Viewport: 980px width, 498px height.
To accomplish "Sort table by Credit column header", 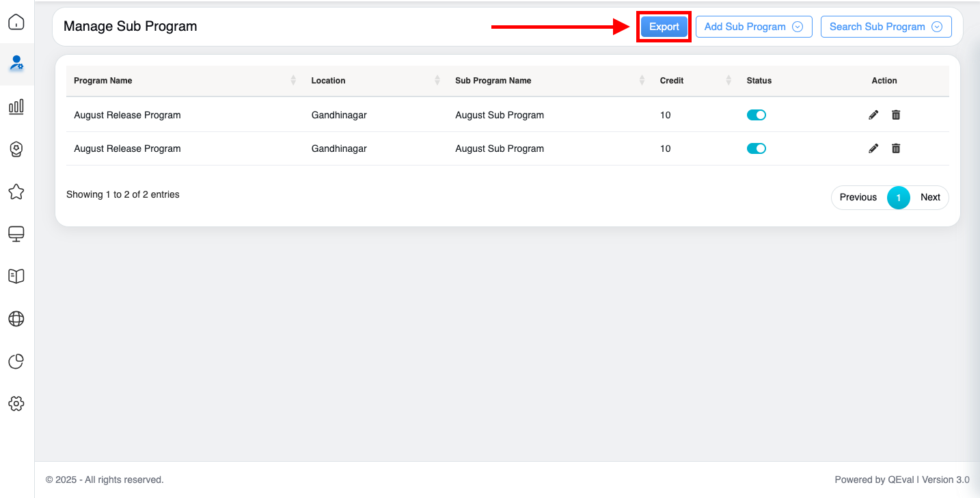I will [672, 81].
